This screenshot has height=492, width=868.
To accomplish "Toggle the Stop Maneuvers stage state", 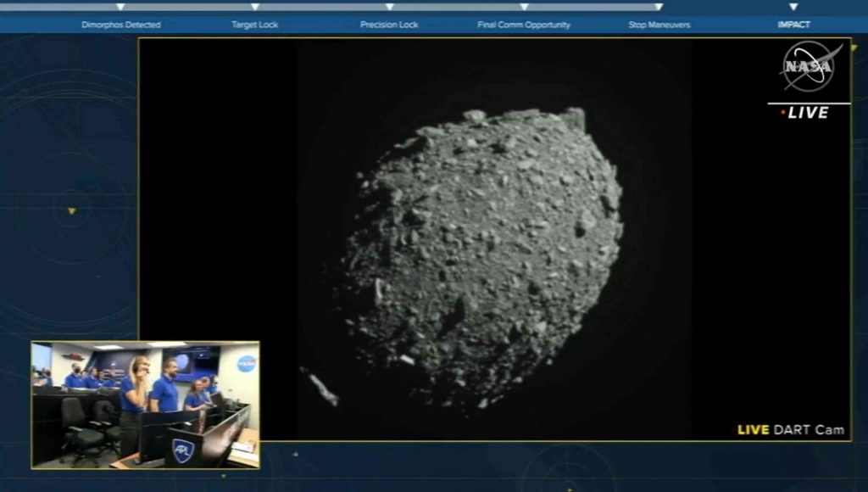I will coord(659,25).
